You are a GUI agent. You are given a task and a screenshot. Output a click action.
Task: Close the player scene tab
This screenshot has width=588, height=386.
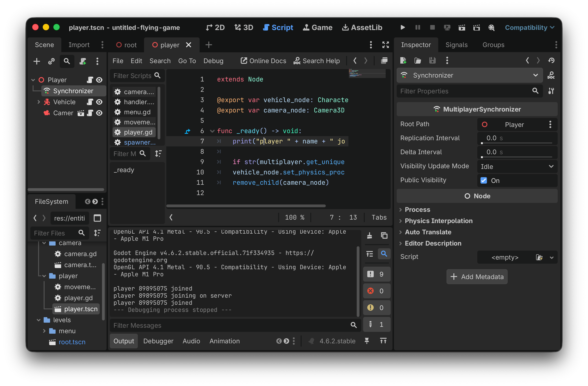click(189, 45)
